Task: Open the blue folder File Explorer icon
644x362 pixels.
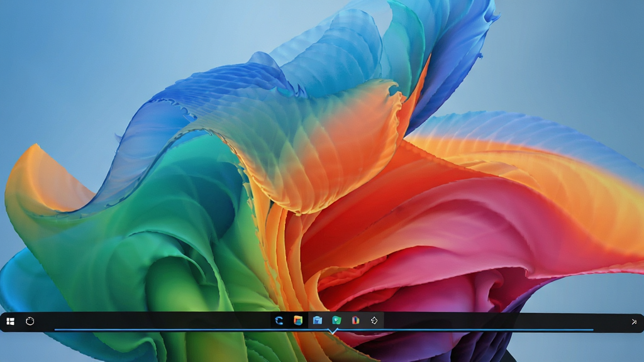Action: tap(318, 321)
